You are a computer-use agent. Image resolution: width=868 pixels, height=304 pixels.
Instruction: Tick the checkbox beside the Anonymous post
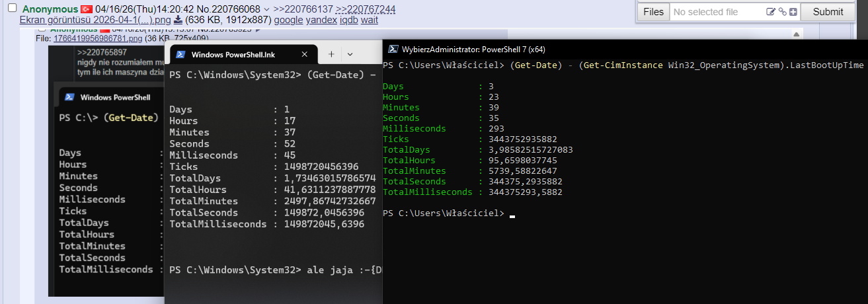pos(12,8)
